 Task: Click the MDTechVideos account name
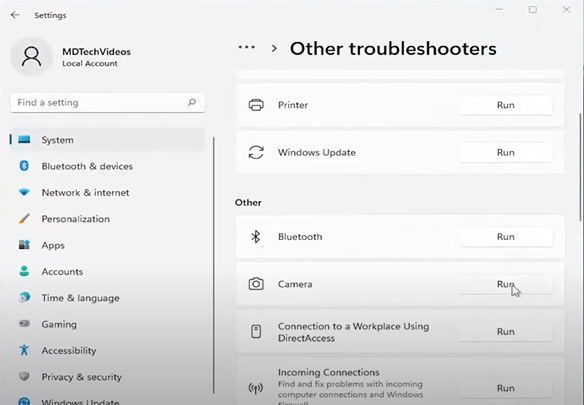[96, 51]
